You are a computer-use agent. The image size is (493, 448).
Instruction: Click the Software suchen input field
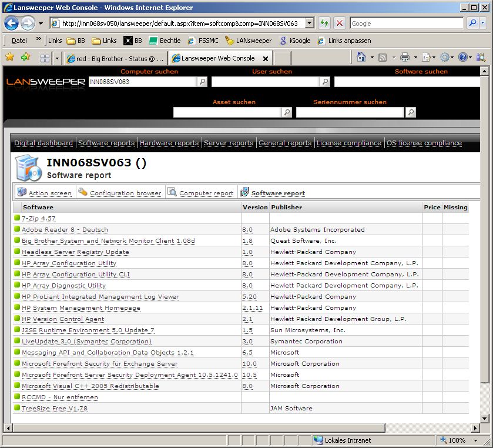pos(411,82)
